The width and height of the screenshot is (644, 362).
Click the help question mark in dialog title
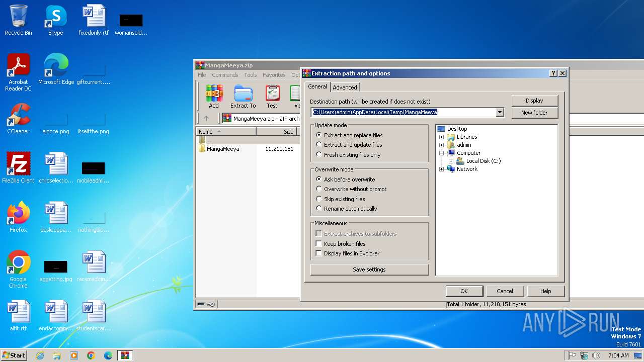point(553,73)
